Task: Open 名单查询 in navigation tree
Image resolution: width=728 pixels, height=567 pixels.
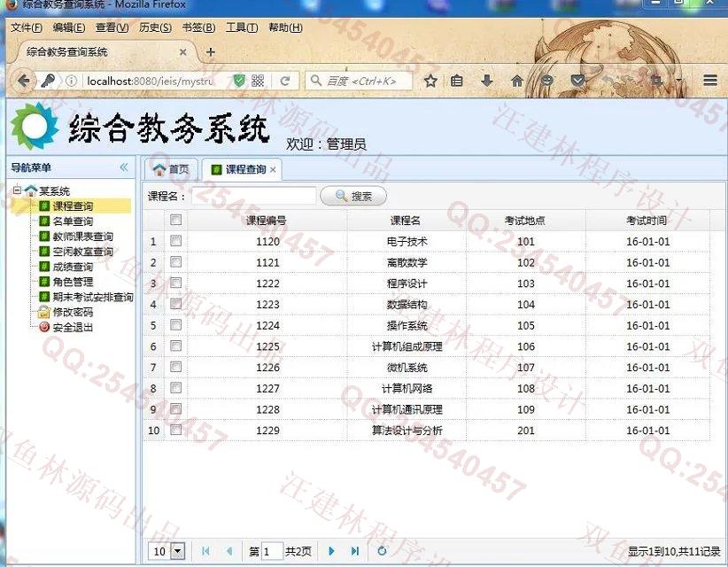Action: [x=73, y=221]
